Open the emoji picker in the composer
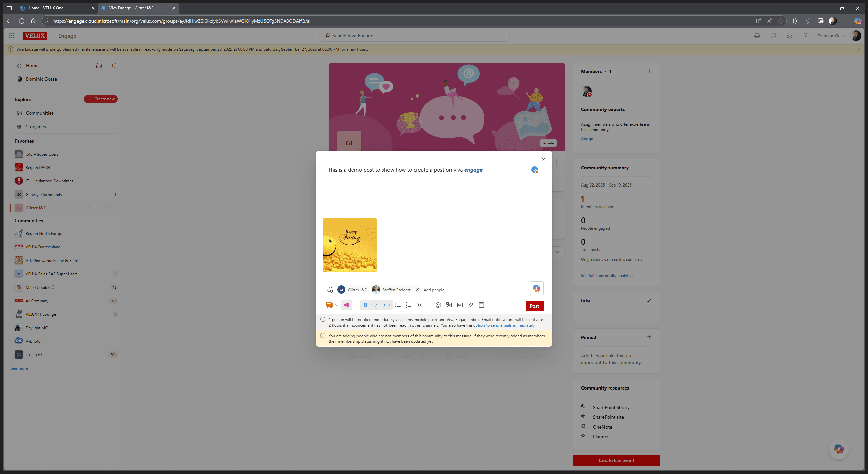 pos(438,305)
